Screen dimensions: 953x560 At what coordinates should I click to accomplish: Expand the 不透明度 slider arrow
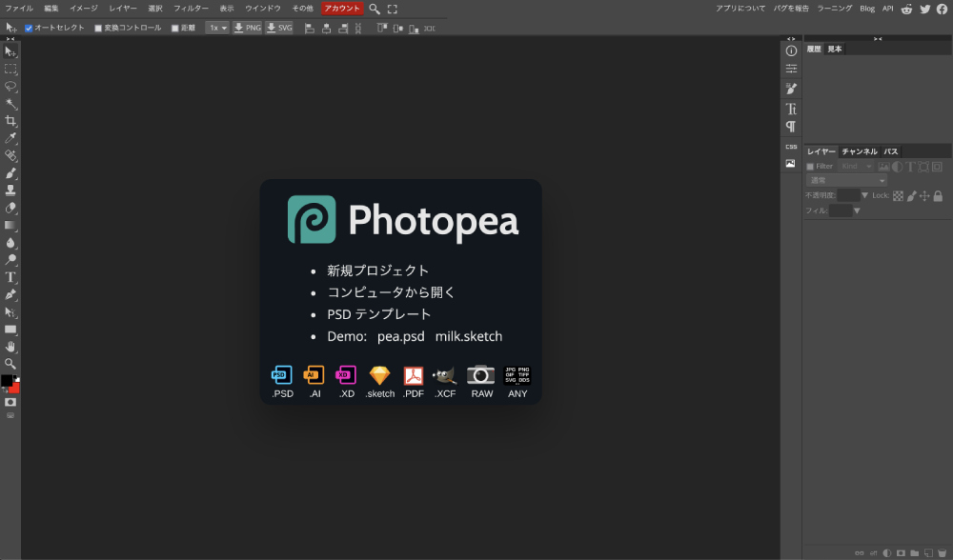[864, 195]
